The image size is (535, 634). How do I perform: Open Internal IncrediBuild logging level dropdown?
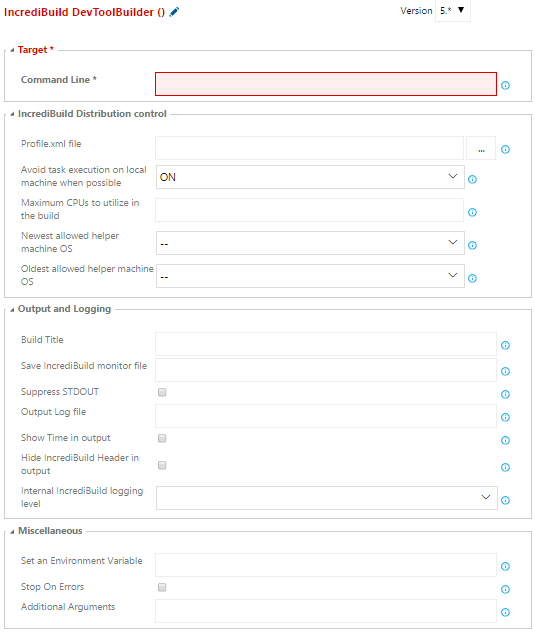[x=327, y=498]
